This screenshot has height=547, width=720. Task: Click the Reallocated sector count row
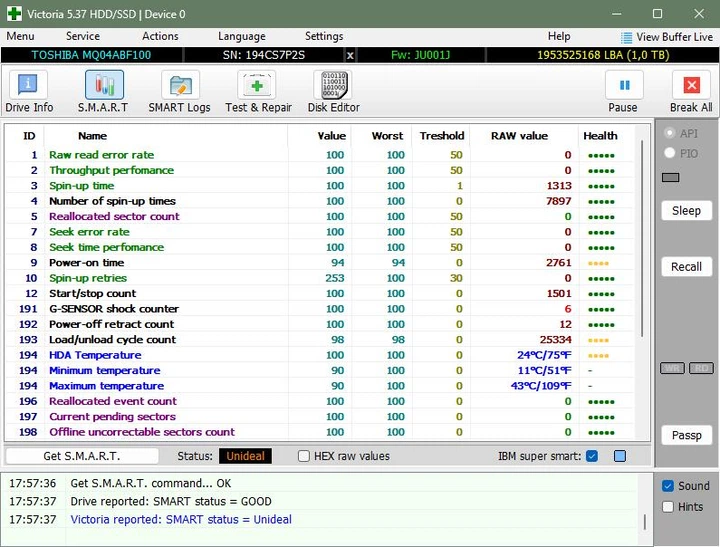point(320,216)
